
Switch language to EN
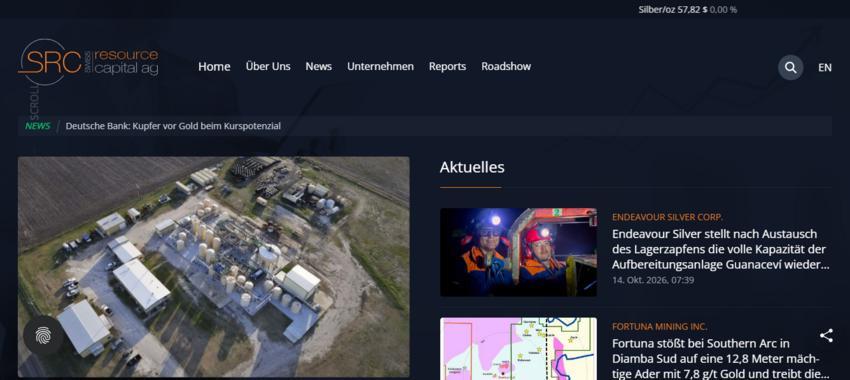pyautogui.click(x=825, y=68)
